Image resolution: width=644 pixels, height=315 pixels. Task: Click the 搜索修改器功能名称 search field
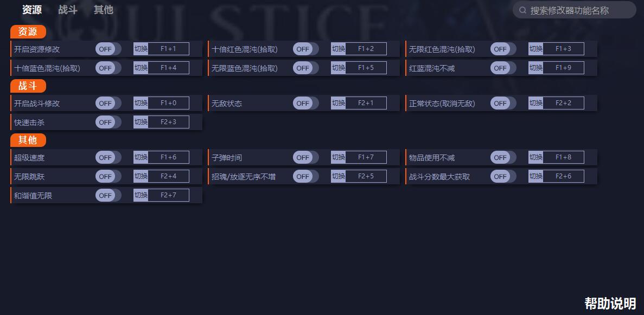[575, 10]
